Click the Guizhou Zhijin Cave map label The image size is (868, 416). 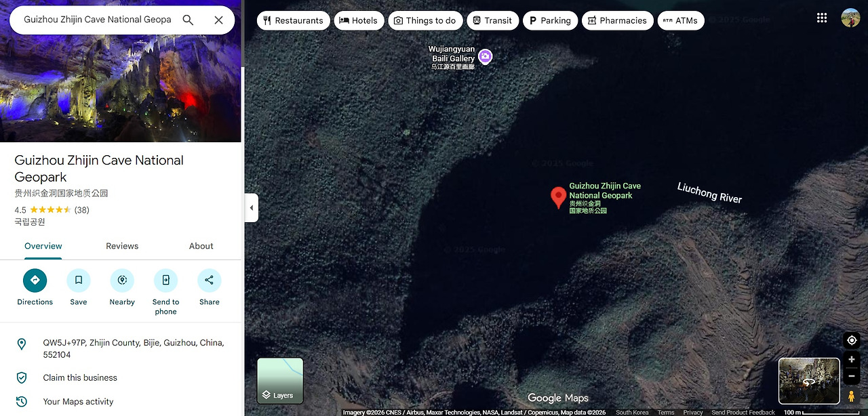coord(604,199)
